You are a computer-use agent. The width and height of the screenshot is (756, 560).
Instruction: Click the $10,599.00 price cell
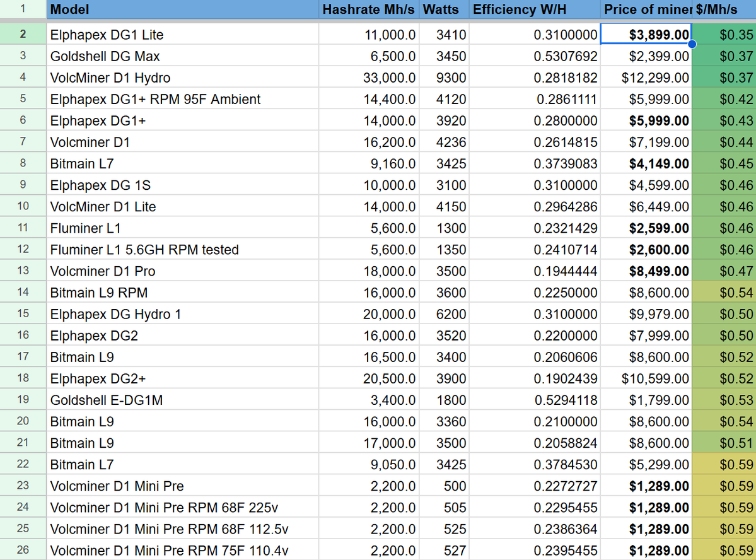point(646,378)
